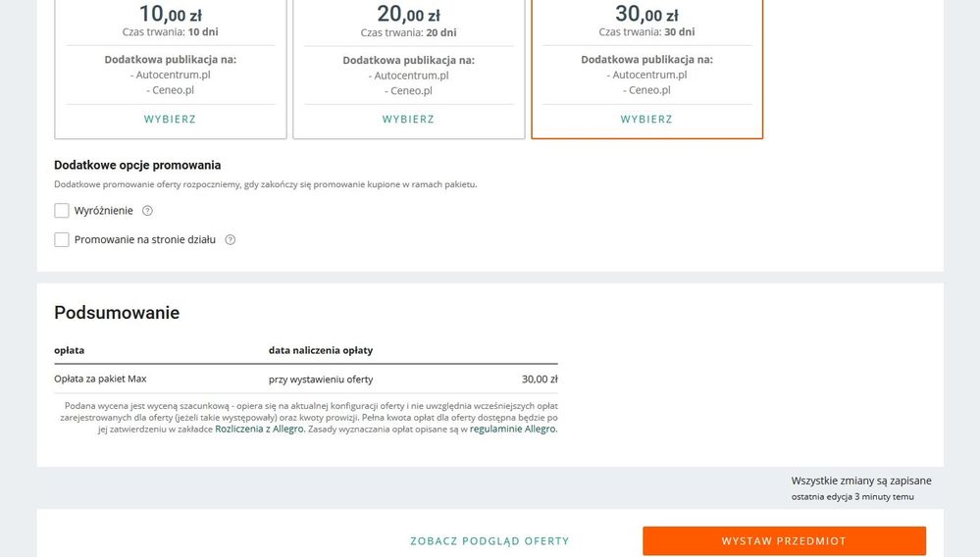Click the 20,00 zł price heading
The image size is (980, 557).
point(408,14)
